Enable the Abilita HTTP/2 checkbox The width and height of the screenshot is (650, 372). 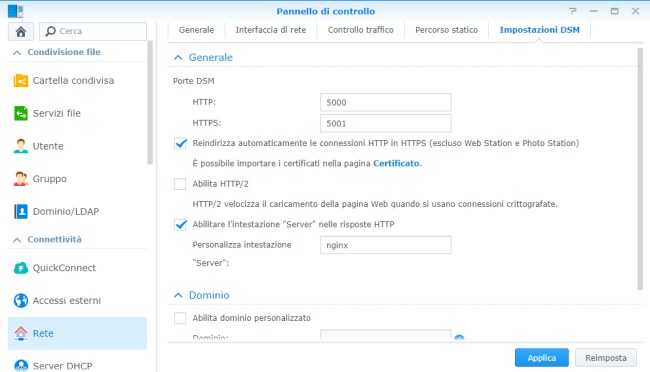[x=180, y=184]
